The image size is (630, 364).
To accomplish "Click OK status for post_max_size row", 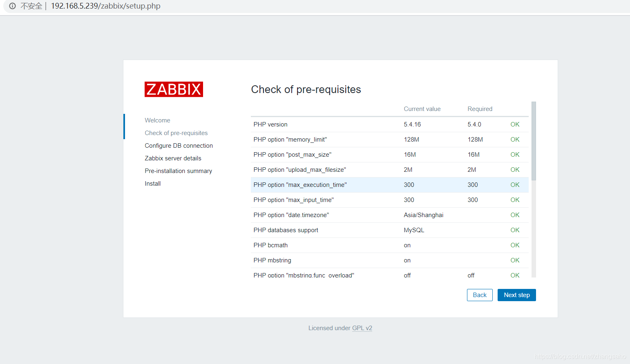I will click(x=515, y=155).
